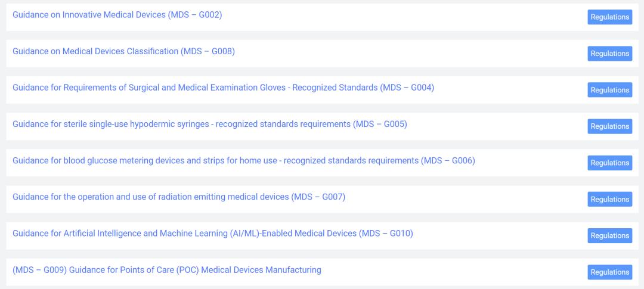Open Points of Care Medical Devices Manufacturing guidance
This screenshot has width=644, height=289.
[x=167, y=270]
